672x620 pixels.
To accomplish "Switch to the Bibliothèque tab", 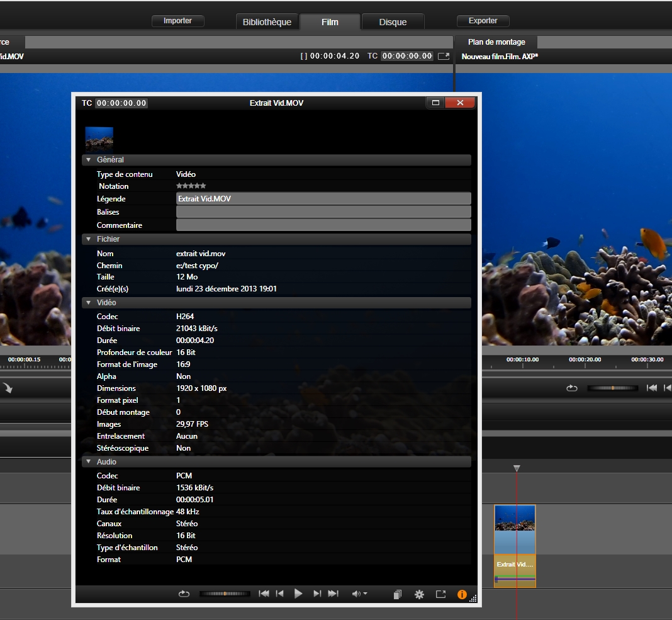I will coord(267,22).
